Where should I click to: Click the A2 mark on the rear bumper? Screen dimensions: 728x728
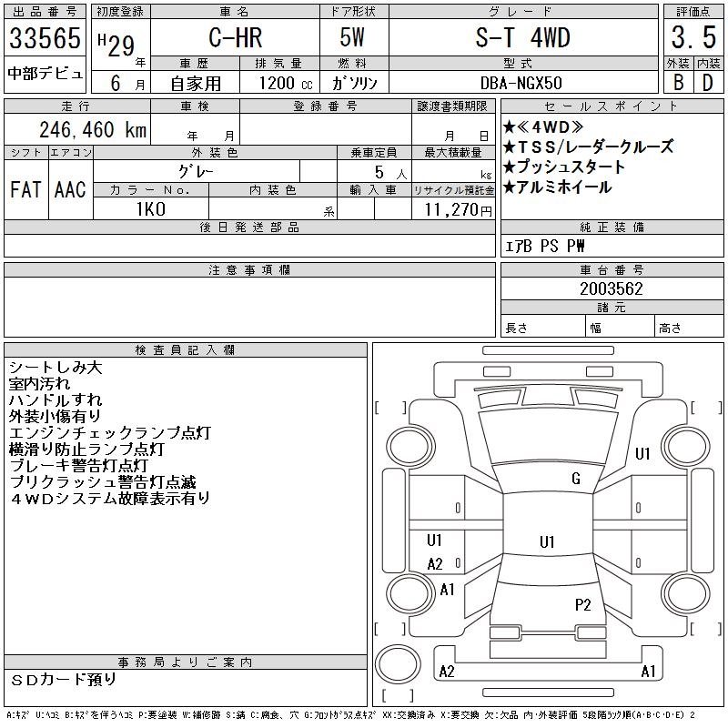[447, 672]
